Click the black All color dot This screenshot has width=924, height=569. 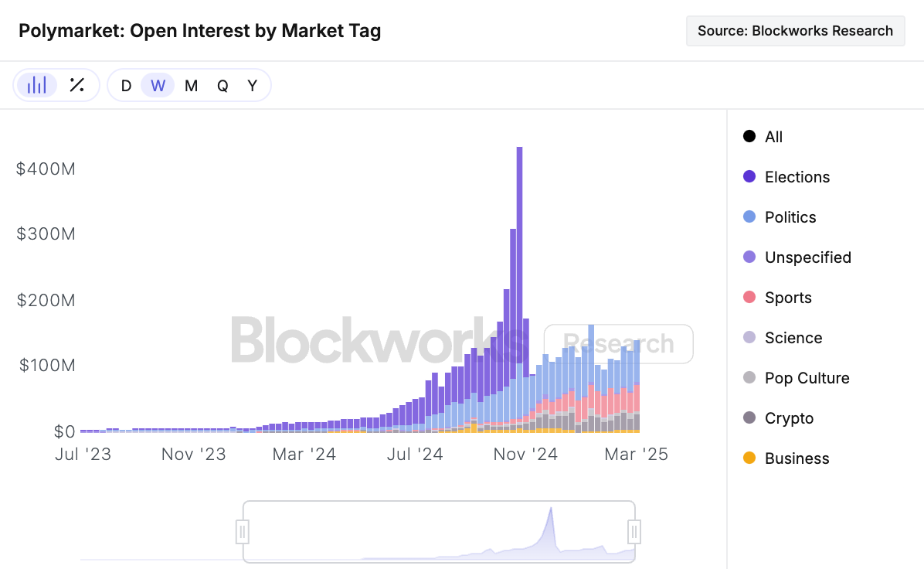click(x=749, y=136)
